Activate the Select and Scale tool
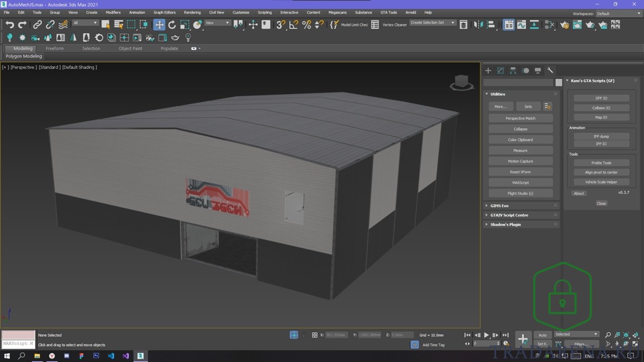This screenshot has width=644, height=362. point(185,25)
